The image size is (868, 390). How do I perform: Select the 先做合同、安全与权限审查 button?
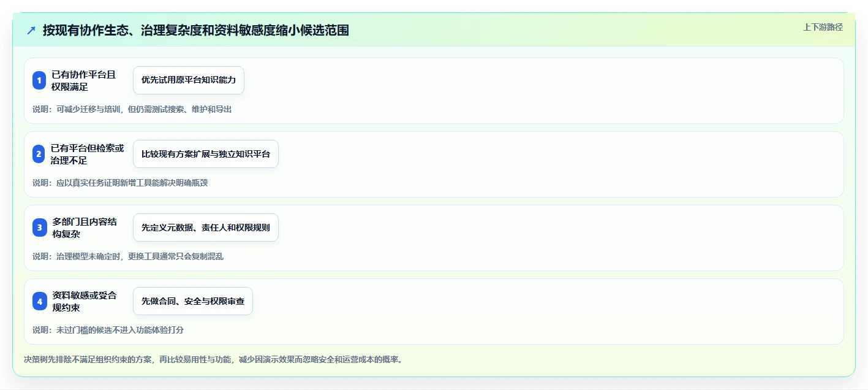point(193,301)
